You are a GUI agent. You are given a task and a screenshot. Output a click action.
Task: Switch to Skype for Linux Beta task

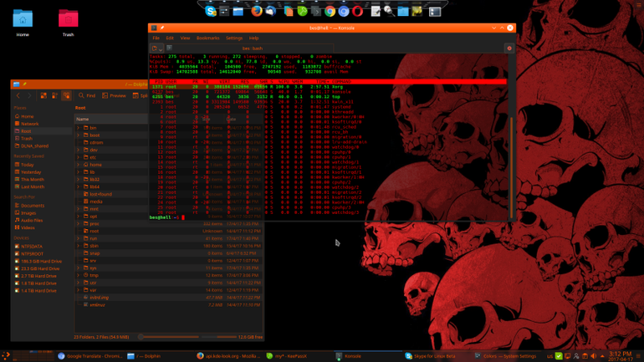pos(437,356)
